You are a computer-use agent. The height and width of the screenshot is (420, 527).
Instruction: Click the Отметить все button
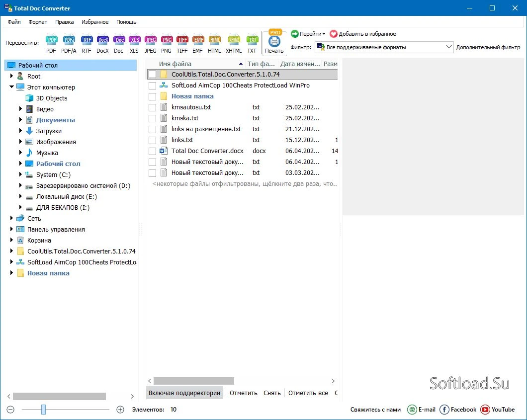click(308, 393)
